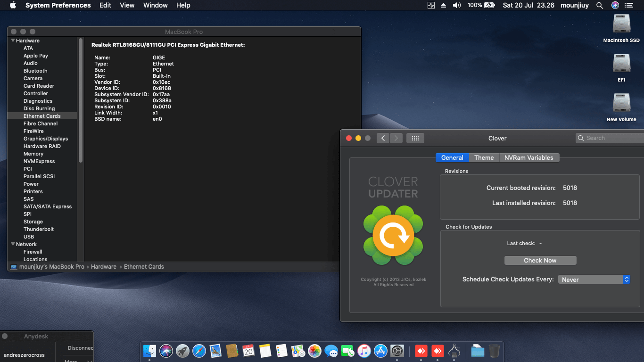The width and height of the screenshot is (644, 362).
Task: Select New Volume drive on desktop
Action: point(621,107)
